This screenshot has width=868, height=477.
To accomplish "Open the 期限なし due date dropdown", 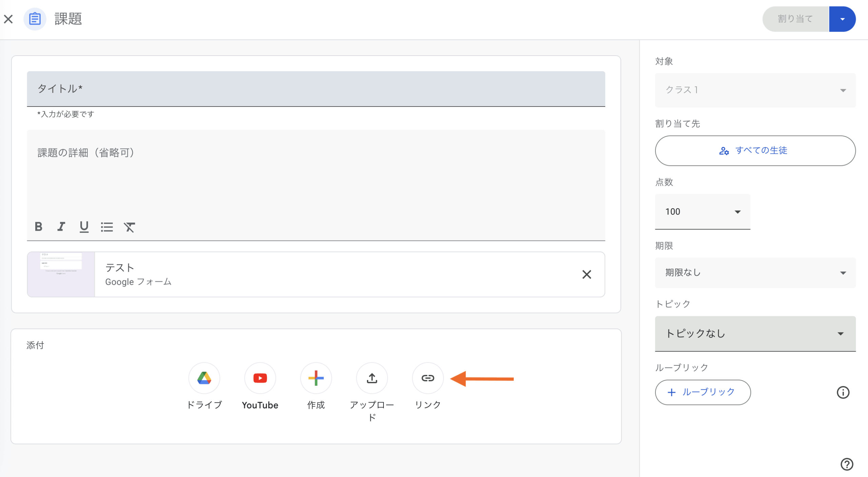I will (x=755, y=272).
